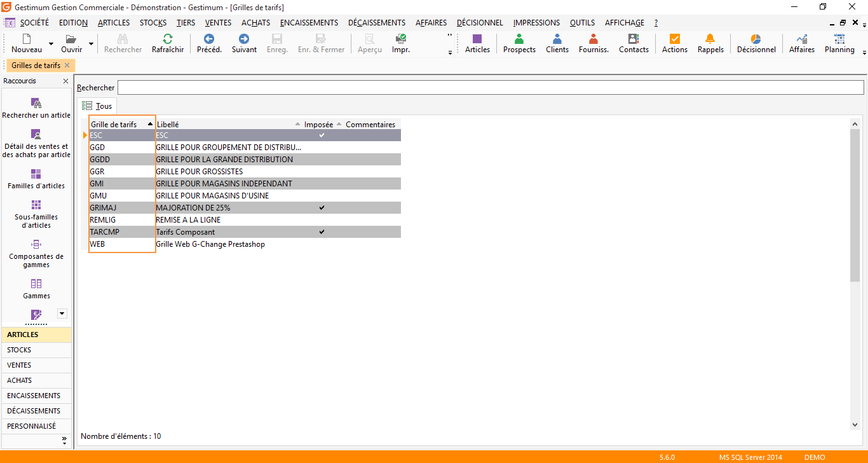Click the Nouveau toolbar icon
Screen dimensions: 868x463
(x=27, y=39)
